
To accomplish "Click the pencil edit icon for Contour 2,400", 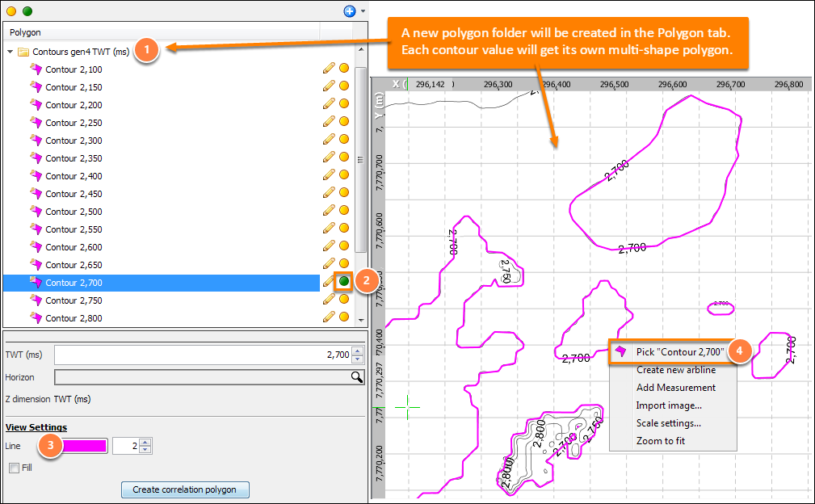I will point(329,175).
